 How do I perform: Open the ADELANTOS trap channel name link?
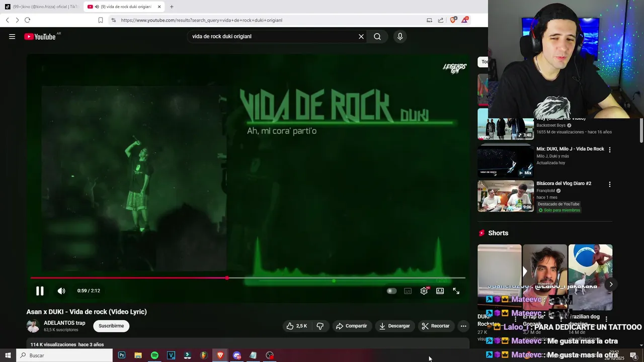pyautogui.click(x=64, y=323)
